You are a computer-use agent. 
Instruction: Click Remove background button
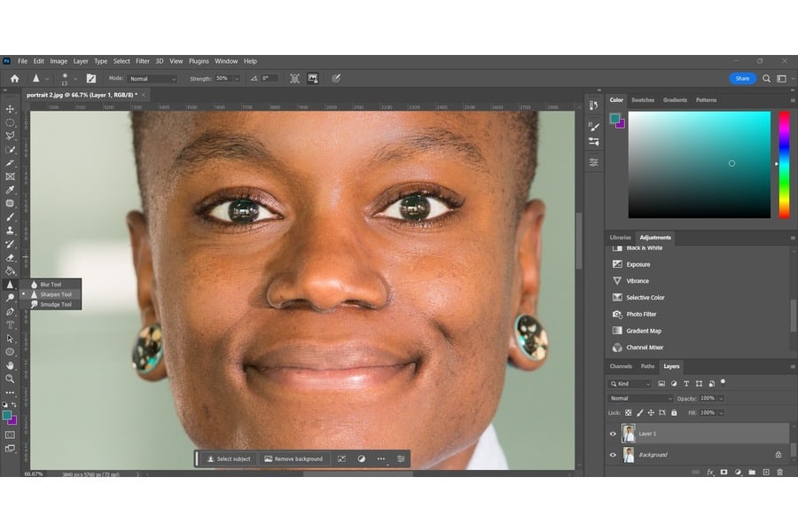293,458
